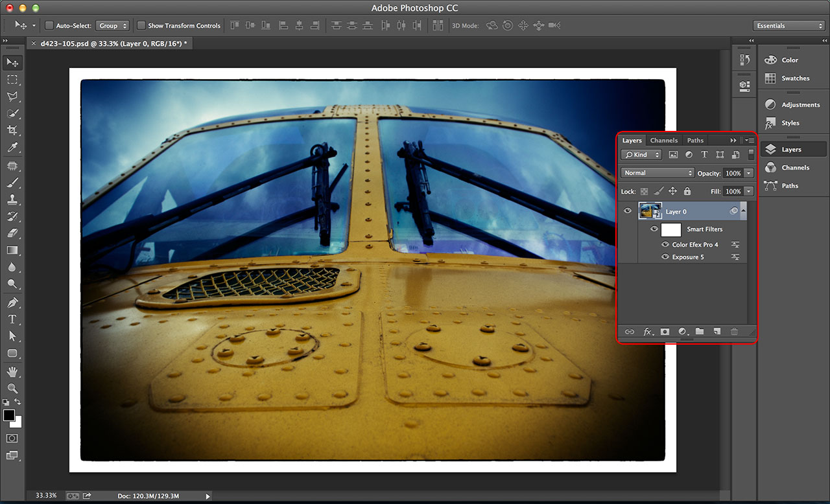Open the Kind filter dropdown in Layers panel
Screen dimensions: 830x504
[641, 154]
